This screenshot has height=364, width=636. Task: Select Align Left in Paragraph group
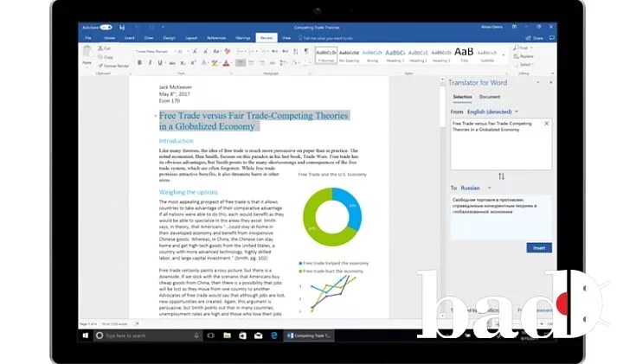(241, 63)
